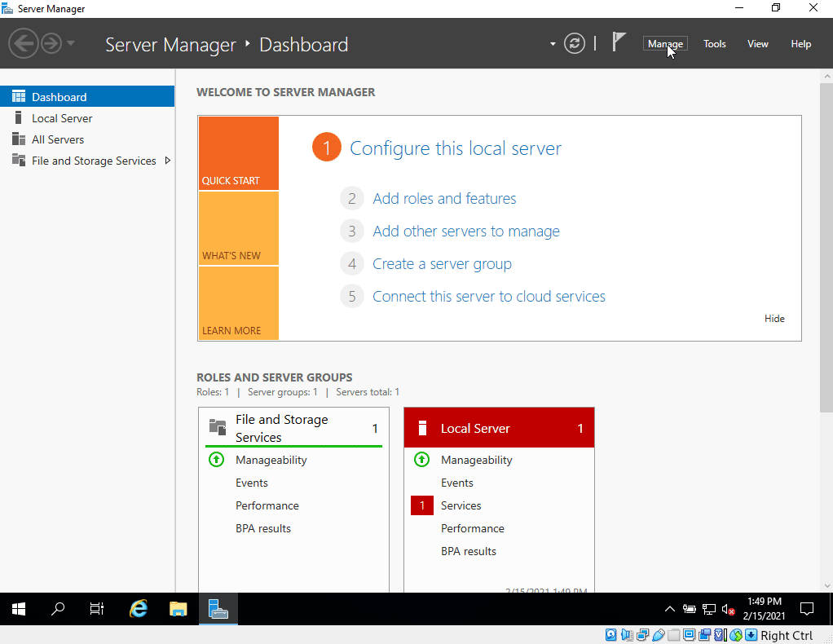Click Add roles and features link

point(444,198)
